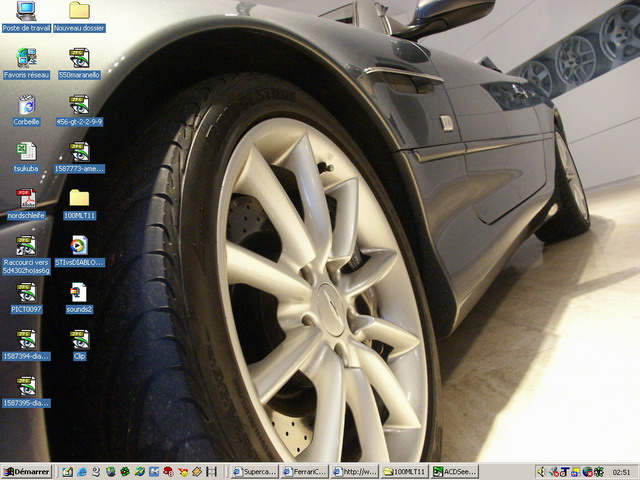
Task: Select the nordschleife PDF icon
Action: click(26, 204)
